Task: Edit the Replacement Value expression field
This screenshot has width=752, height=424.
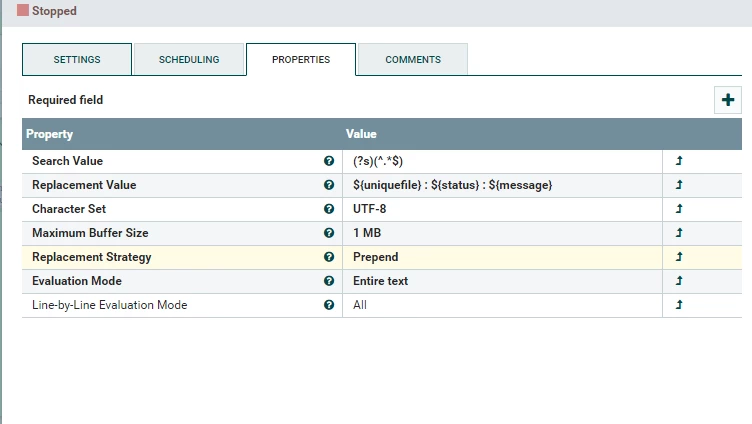Action: point(503,185)
